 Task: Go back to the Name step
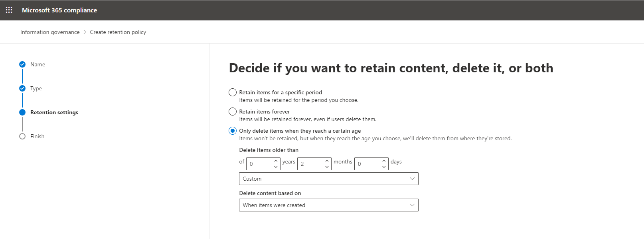[38, 64]
